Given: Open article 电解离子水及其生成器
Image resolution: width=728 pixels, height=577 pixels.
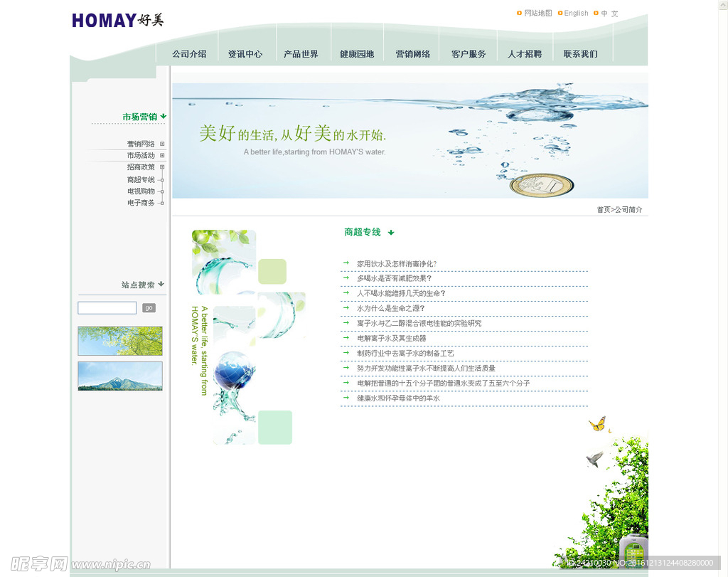Looking at the screenshot, I should tap(392, 338).
